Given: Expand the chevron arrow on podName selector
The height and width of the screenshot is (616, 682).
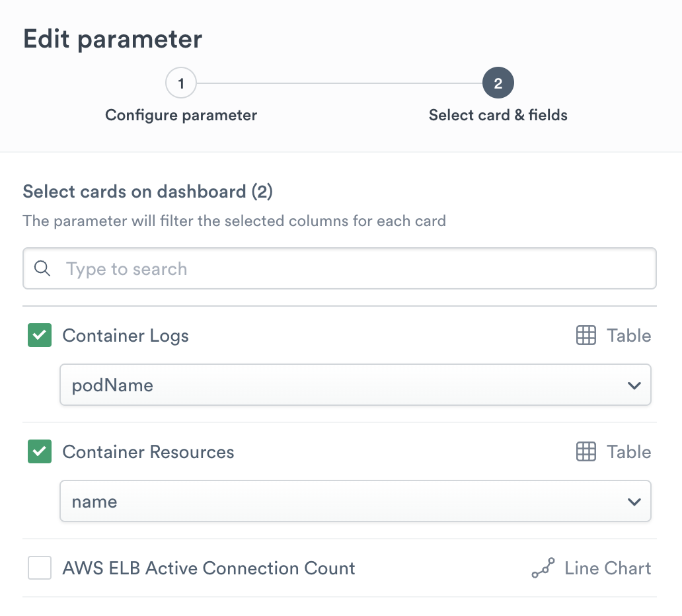Looking at the screenshot, I should click(x=634, y=385).
